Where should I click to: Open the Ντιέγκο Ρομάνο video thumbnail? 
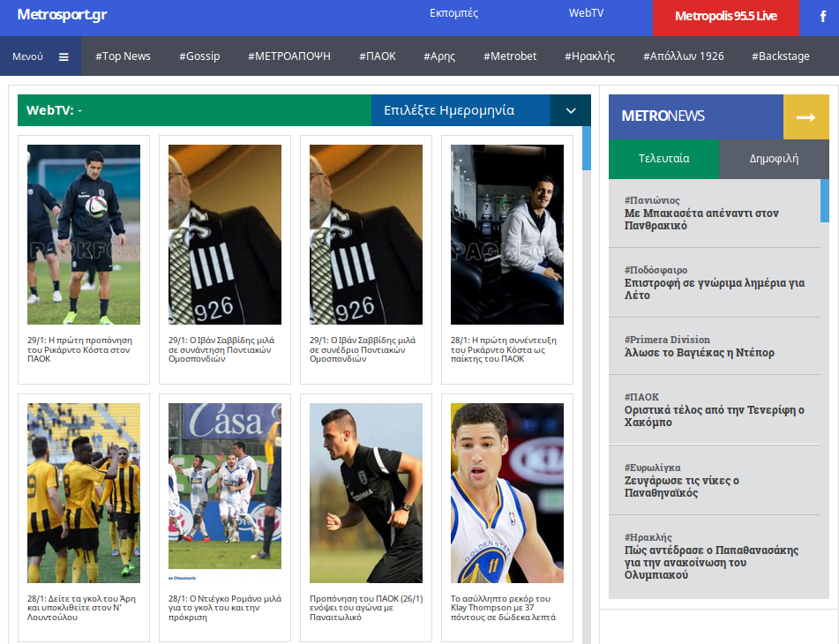[225, 493]
